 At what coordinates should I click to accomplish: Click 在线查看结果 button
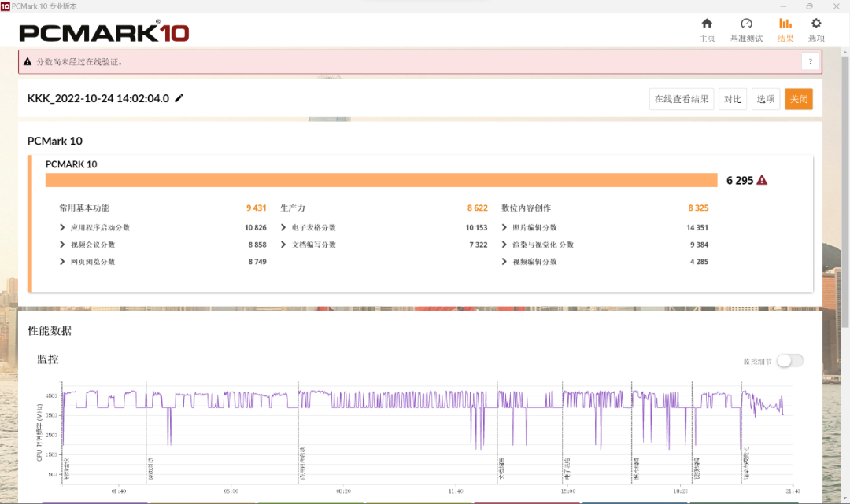682,99
